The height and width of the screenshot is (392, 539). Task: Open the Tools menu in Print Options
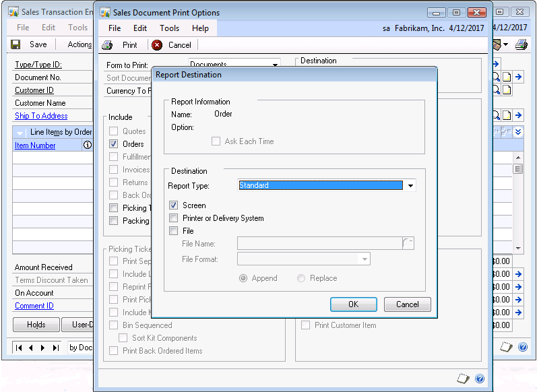(x=169, y=28)
